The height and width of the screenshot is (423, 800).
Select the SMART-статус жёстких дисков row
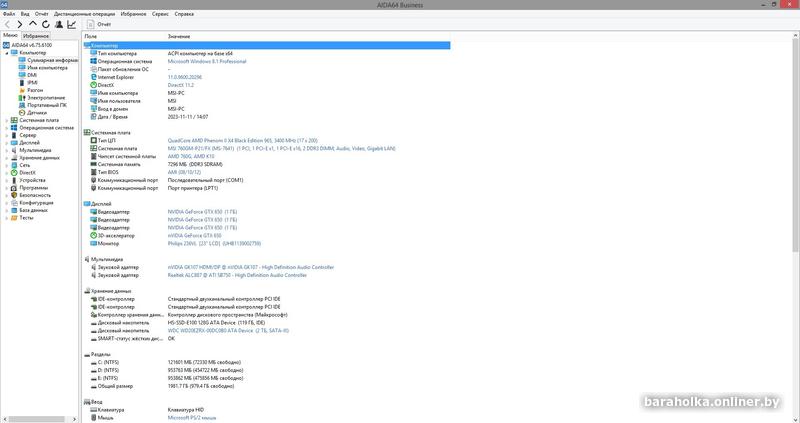[x=266, y=338]
